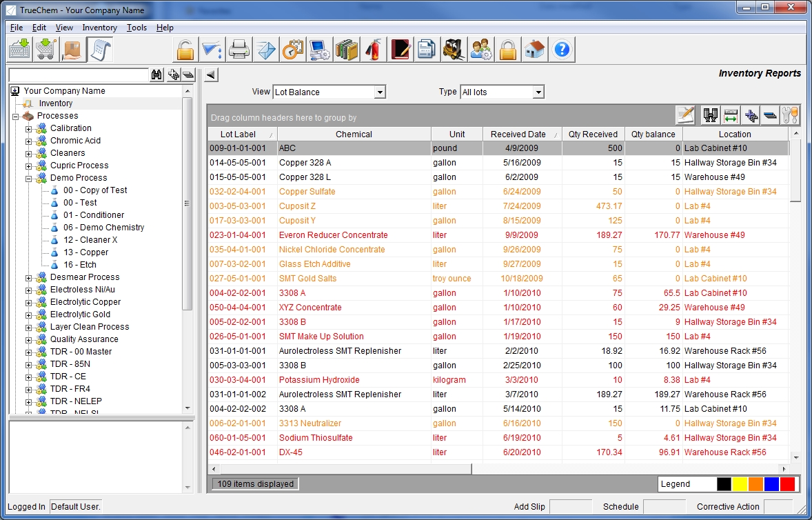Click the fire extinguisher toolbar icon
Viewport: 812px width, 520px height.
click(x=374, y=50)
